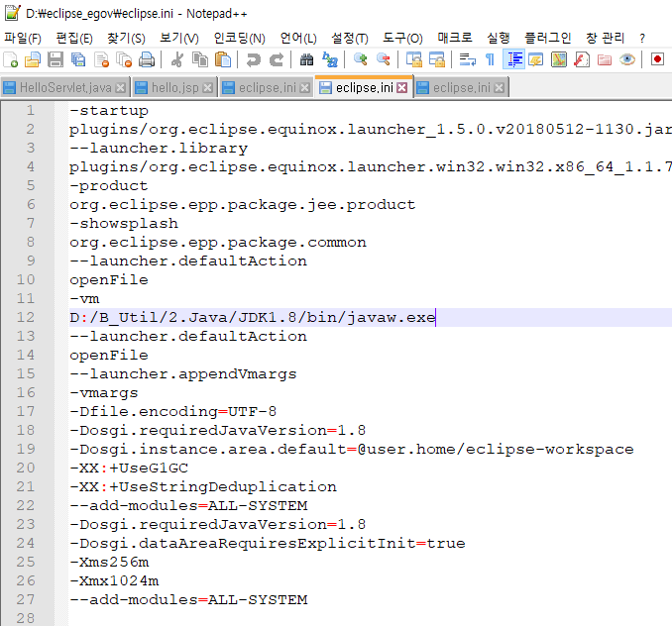Open the 플러그인 menu

click(x=548, y=38)
